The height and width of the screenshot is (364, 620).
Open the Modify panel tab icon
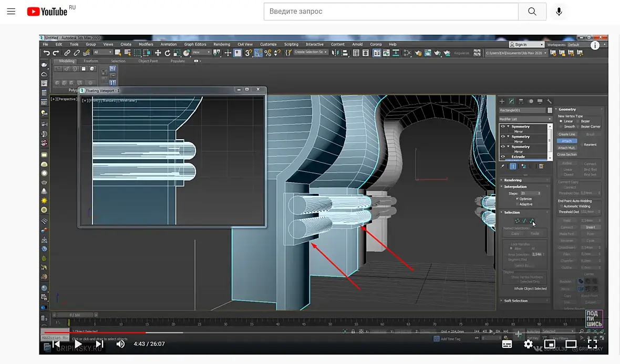[x=511, y=101]
